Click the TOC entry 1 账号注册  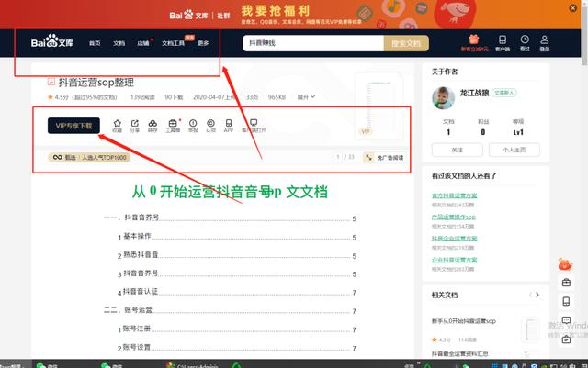pos(237,329)
